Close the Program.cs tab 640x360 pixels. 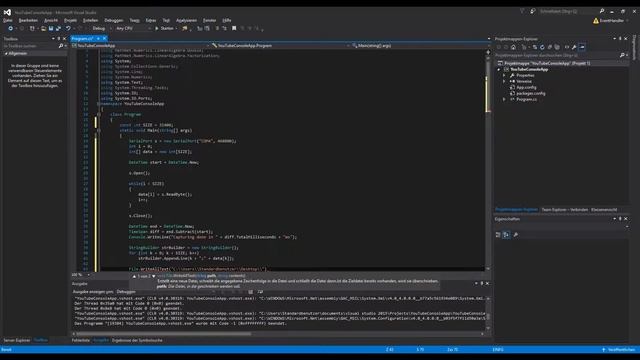104,38
